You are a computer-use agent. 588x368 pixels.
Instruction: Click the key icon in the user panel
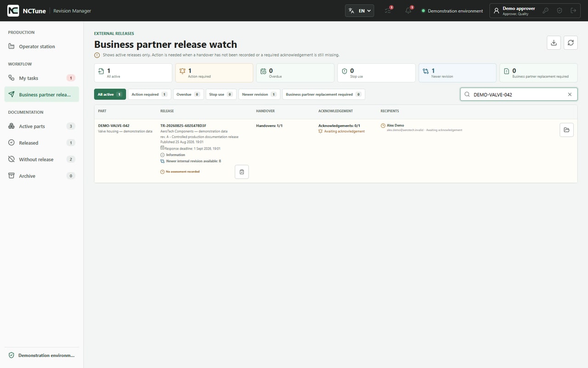pos(546,11)
